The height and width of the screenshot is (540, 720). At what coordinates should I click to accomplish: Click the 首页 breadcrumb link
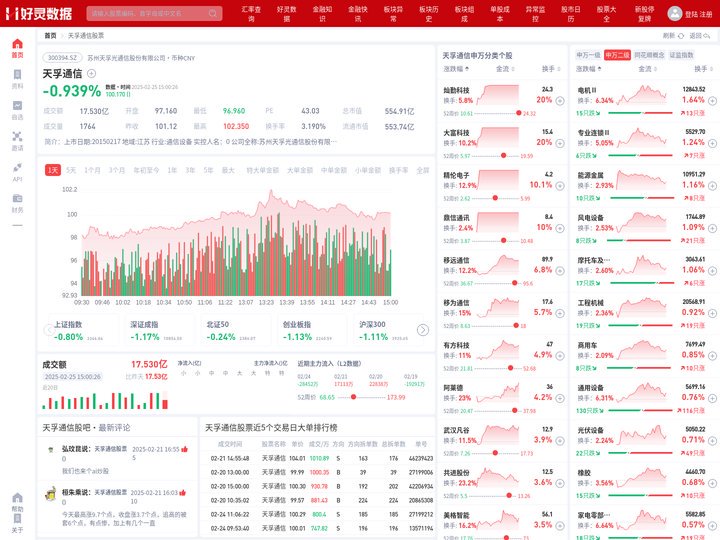[50, 35]
